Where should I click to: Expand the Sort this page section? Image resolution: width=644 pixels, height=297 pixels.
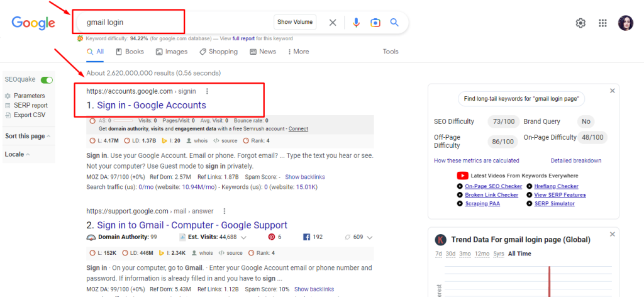click(28, 137)
